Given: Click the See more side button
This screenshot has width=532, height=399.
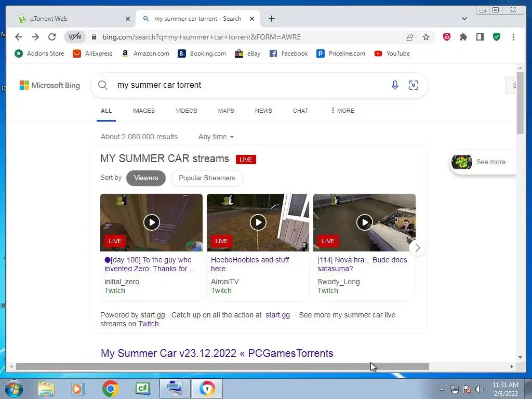Looking at the screenshot, I should tap(483, 162).
